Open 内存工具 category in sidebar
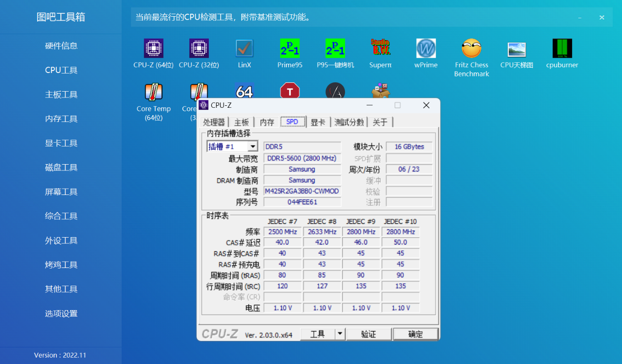Viewport: 622px width, 364px height. coord(61,119)
